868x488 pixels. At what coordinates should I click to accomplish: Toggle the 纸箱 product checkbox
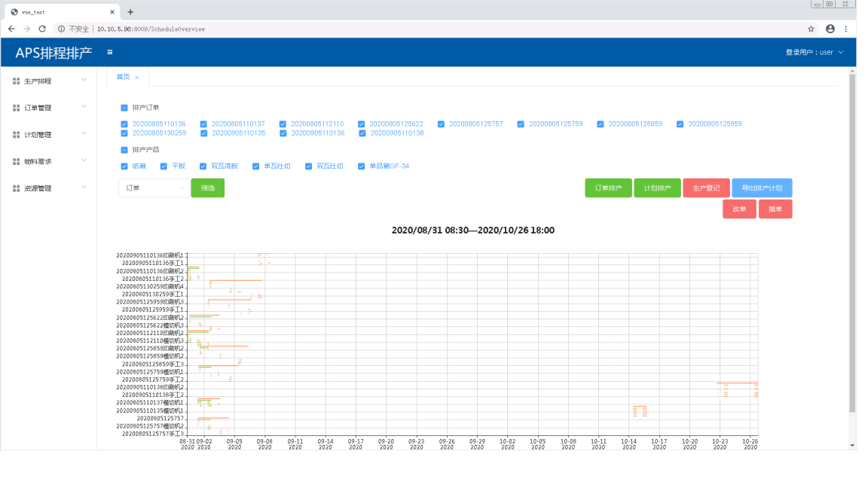point(124,166)
